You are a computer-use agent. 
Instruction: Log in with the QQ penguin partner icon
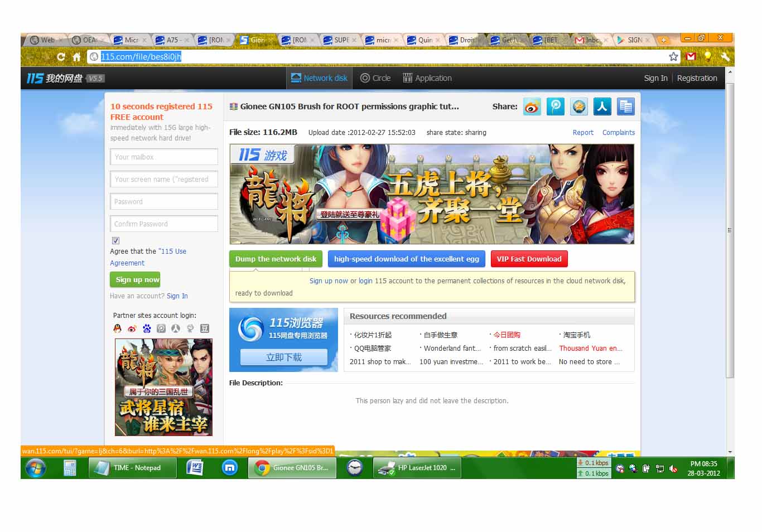(x=117, y=328)
